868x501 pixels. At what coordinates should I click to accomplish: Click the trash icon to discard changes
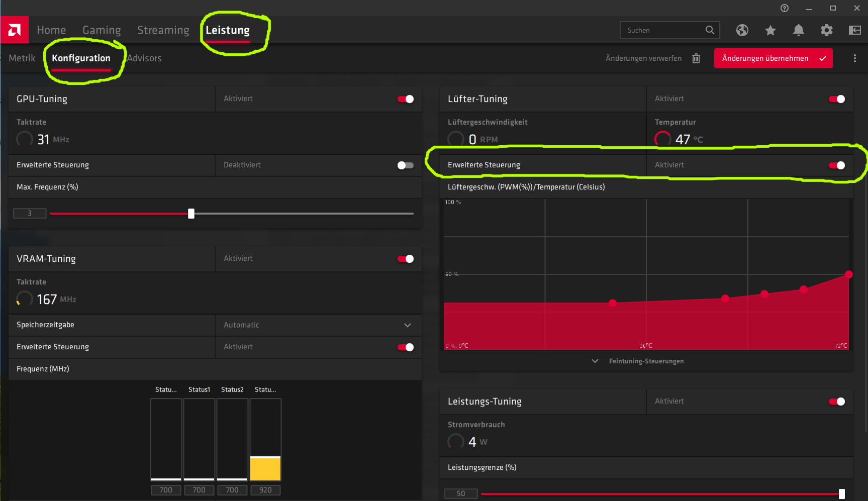pos(696,58)
